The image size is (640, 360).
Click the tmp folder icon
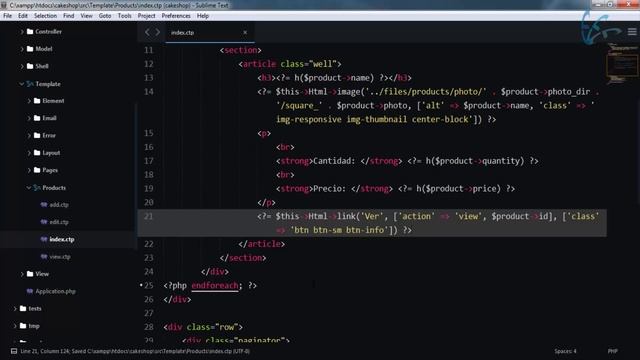coord(23,326)
